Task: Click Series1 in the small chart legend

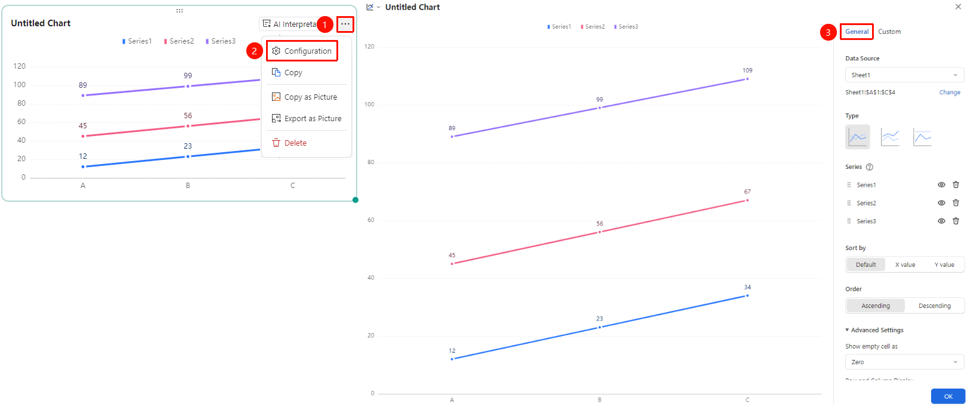Action: point(137,41)
